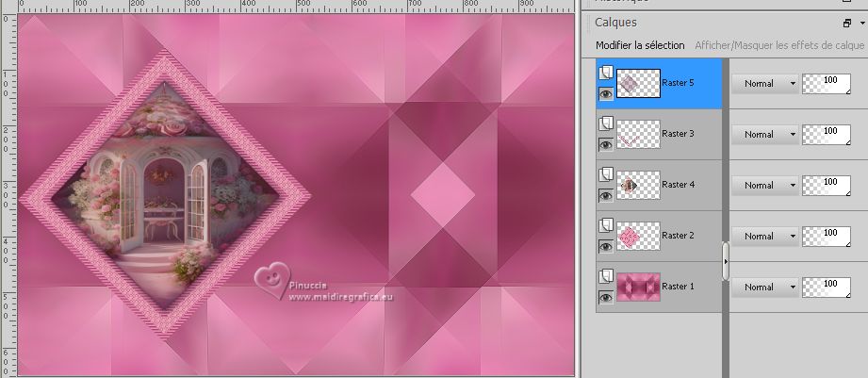Select the Raster 2 layer thumbnail
The image size is (868, 378).
[x=638, y=237]
